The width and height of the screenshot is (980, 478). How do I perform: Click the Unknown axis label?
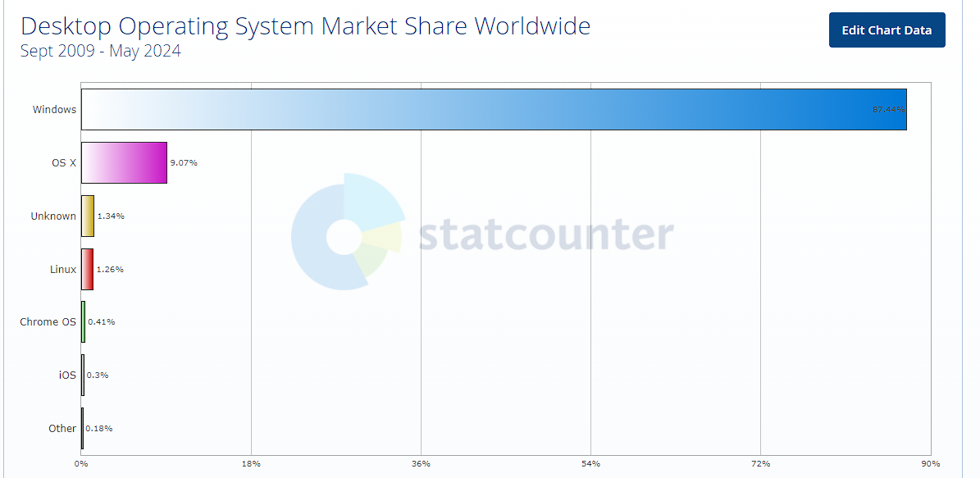coord(53,216)
